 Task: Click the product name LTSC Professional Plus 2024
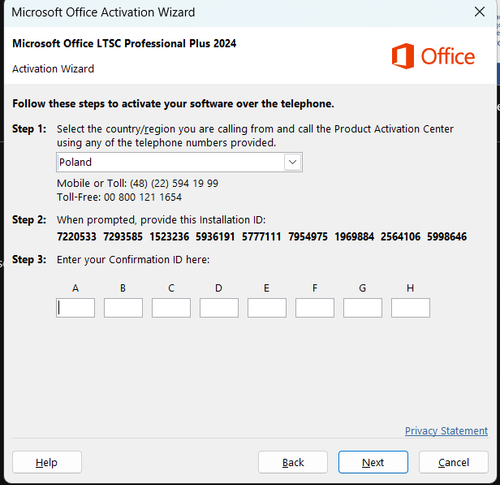[x=124, y=43]
